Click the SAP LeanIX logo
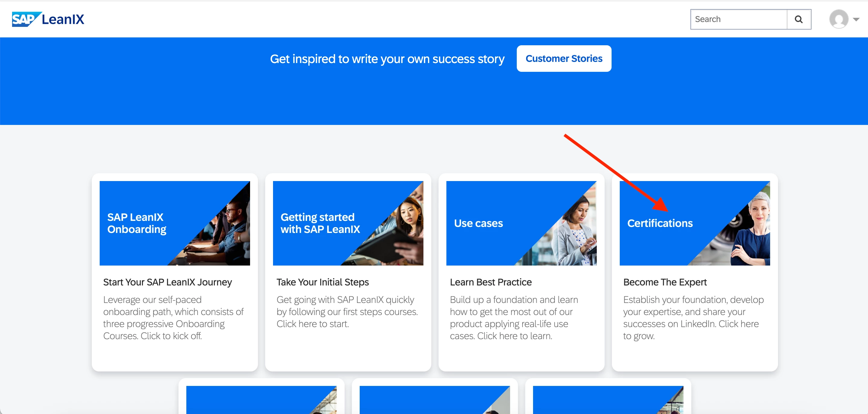Screen dimensions: 868x414 point(48,19)
